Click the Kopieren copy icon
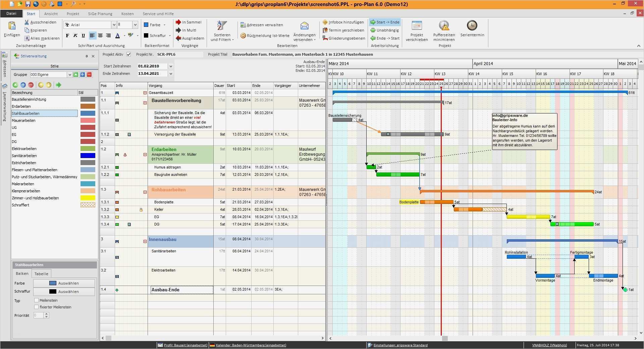 pos(27,30)
